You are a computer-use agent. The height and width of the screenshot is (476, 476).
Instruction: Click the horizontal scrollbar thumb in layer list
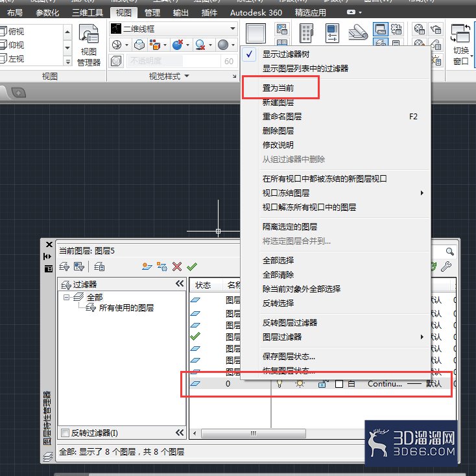[x=253, y=433]
